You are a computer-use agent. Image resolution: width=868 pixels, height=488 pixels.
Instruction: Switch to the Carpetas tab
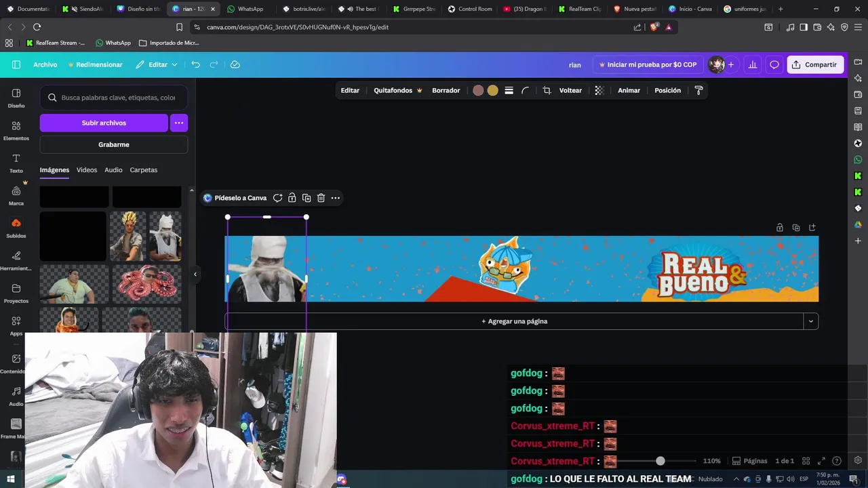(x=144, y=170)
